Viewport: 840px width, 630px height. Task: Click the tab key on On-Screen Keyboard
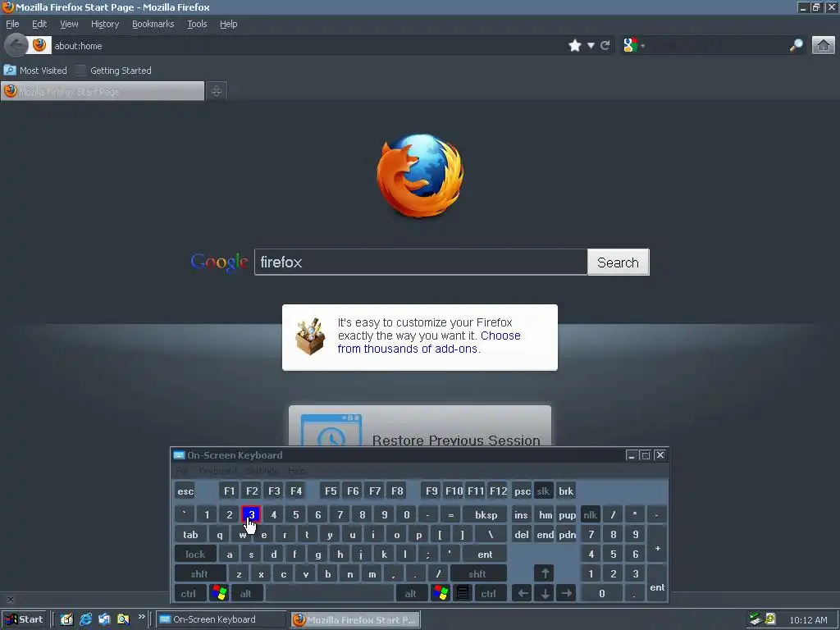coord(190,535)
